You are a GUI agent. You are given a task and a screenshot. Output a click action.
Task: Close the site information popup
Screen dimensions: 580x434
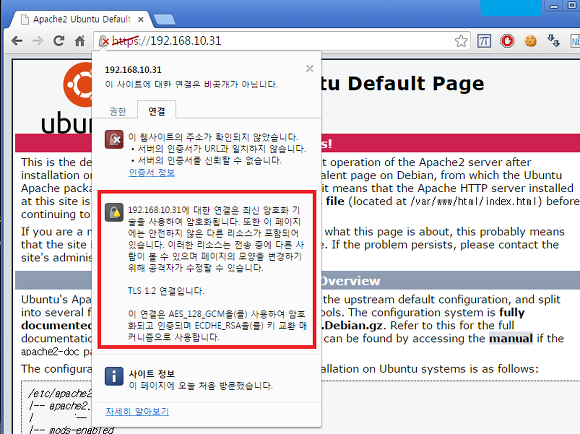click(x=310, y=68)
